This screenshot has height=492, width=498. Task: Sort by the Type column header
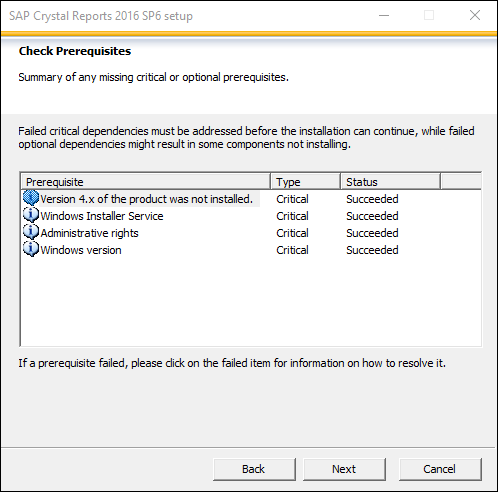306,182
